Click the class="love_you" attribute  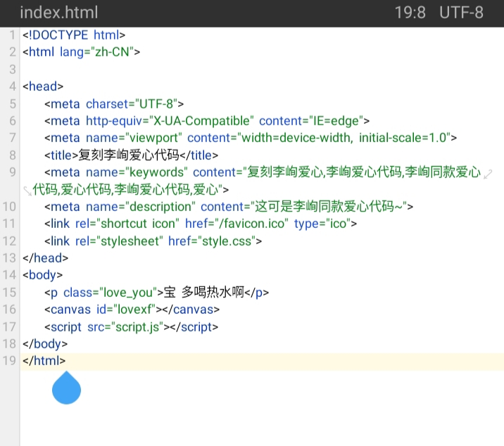tap(111, 293)
